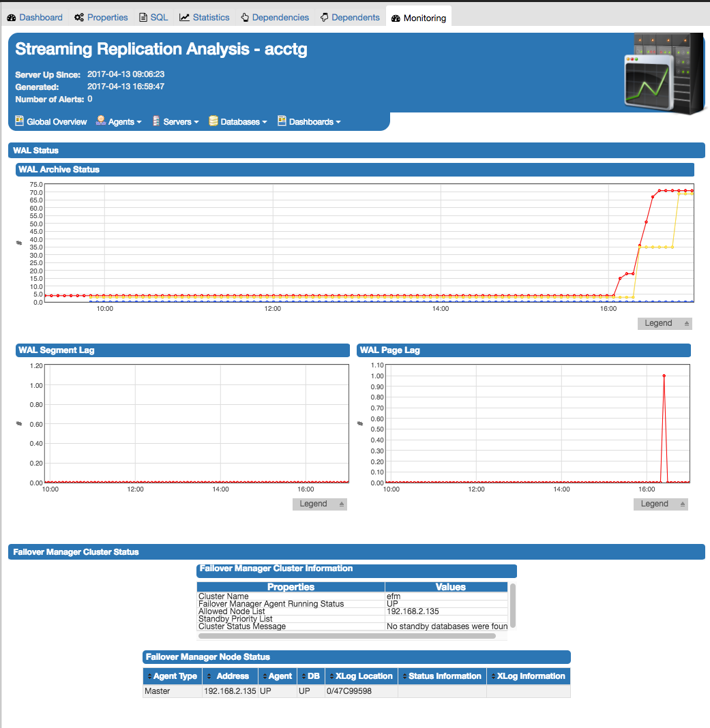Screen dimensions: 710x728
Task: Click the Servers rack icon
Action: pyautogui.click(x=156, y=121)
